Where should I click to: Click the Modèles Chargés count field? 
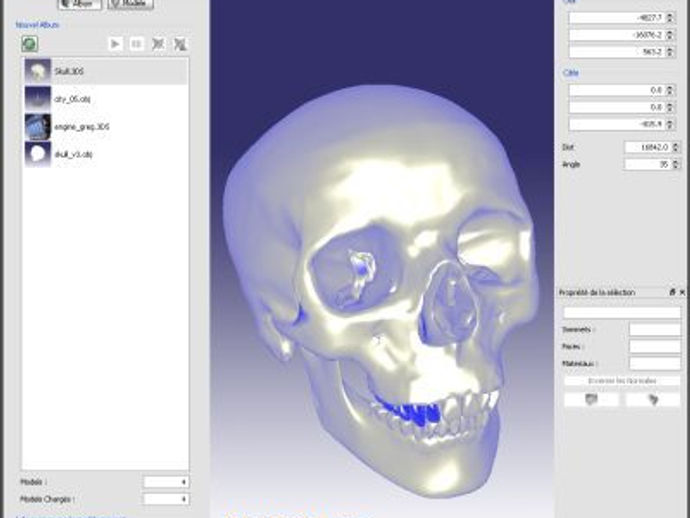(x=166, y=499)
